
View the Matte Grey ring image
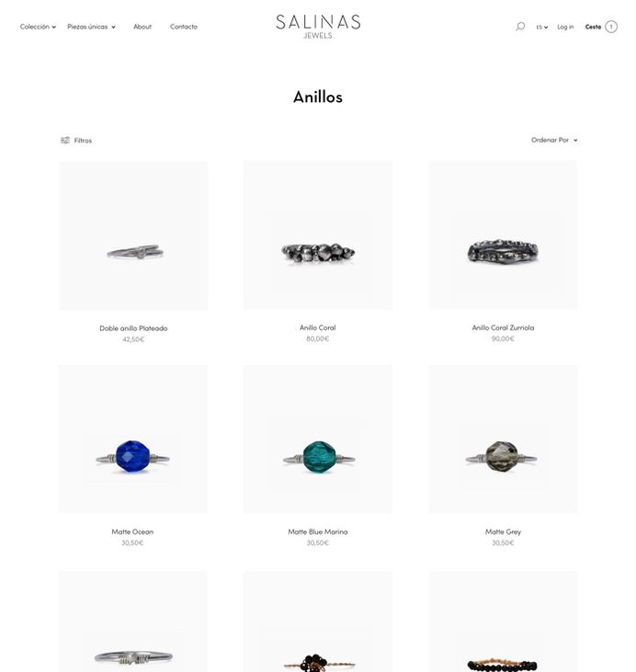[503, 439]
